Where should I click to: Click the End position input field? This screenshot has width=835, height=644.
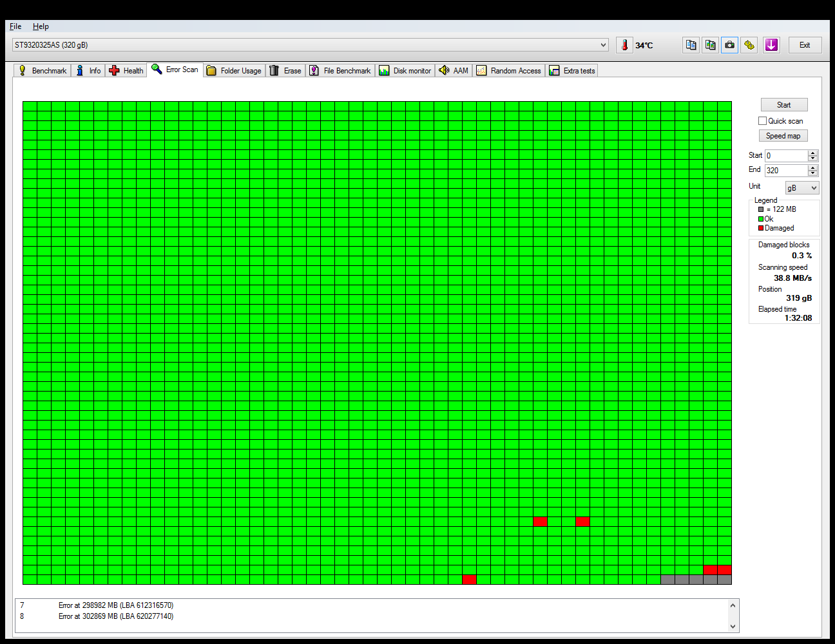tap(786, 171)
